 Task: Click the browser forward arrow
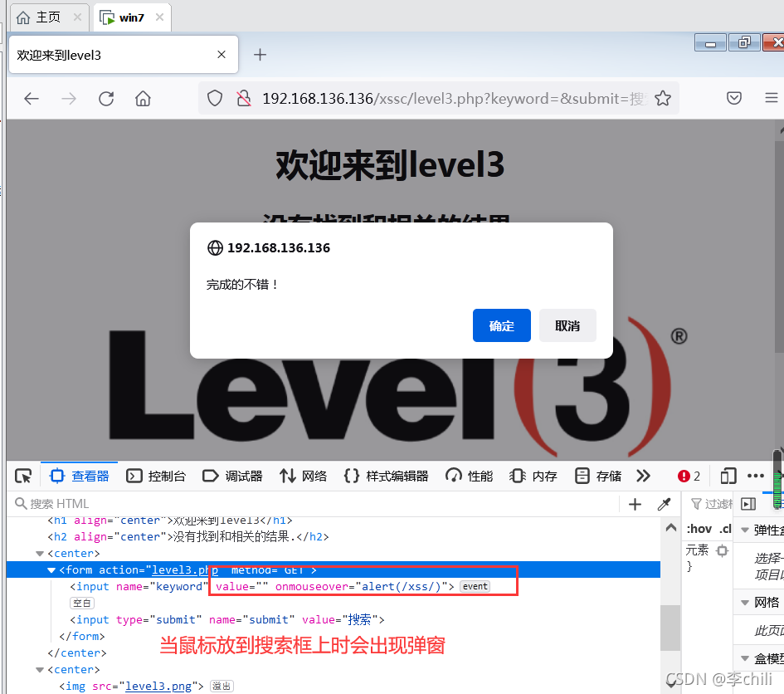click(x=69, y=99)
